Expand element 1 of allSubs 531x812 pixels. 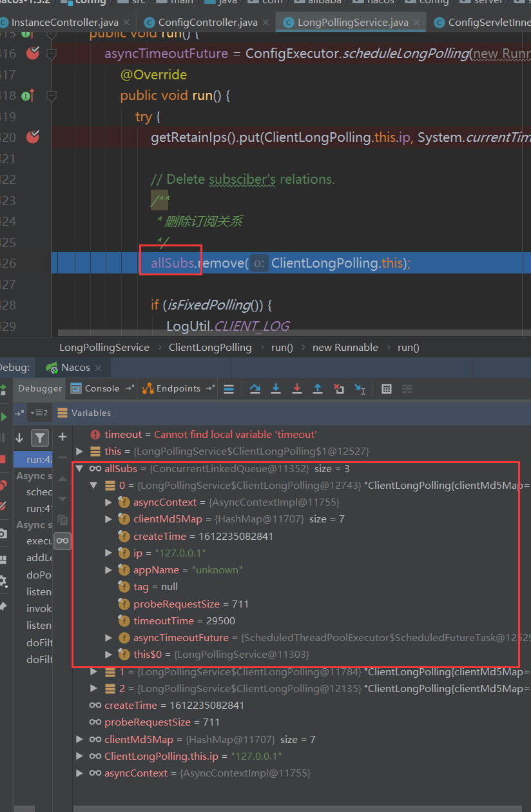[x=93, y=672]
